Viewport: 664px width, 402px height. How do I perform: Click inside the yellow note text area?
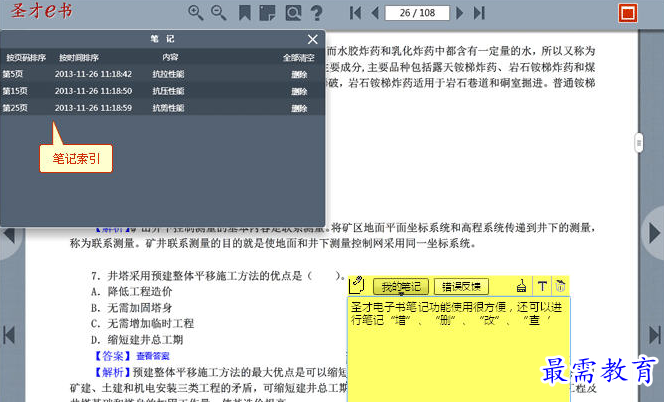(x=459, y=349)
